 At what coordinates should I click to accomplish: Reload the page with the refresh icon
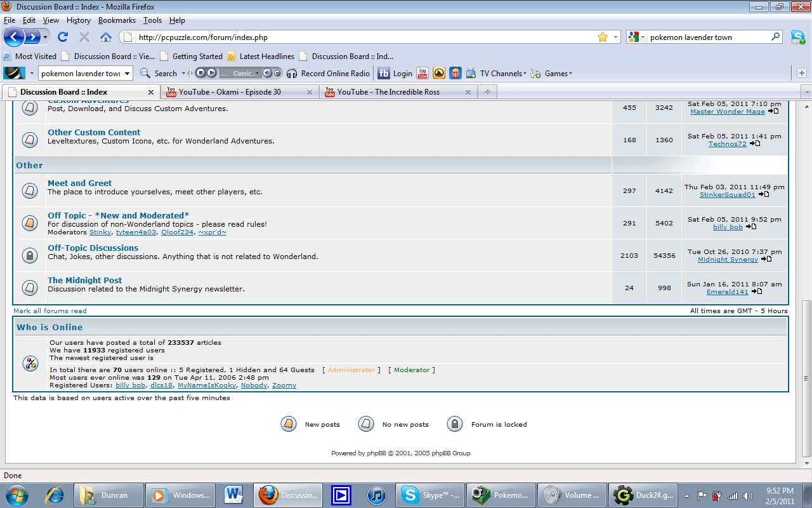63,37
